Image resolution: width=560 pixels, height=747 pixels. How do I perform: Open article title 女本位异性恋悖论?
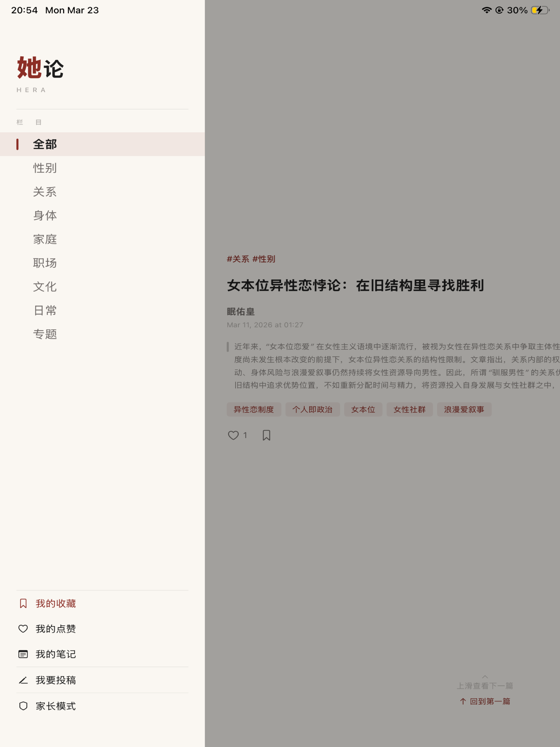pos(355,285)
